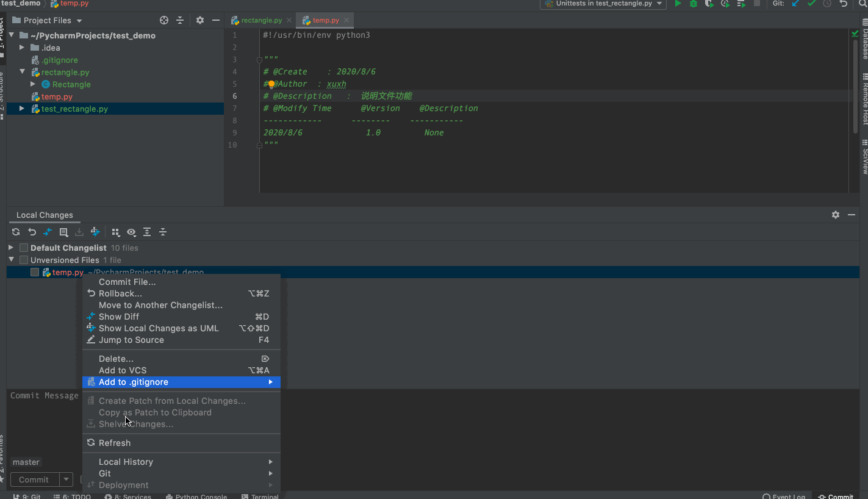Select .gitignore file in project tree
This screenshot has width=868, height=499.
tap(59, 60)
